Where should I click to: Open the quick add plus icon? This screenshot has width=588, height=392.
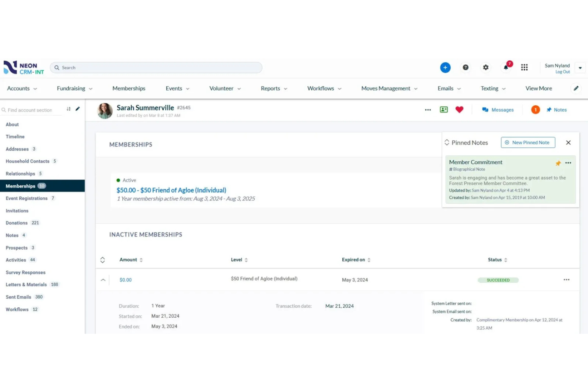click(445, 67)
